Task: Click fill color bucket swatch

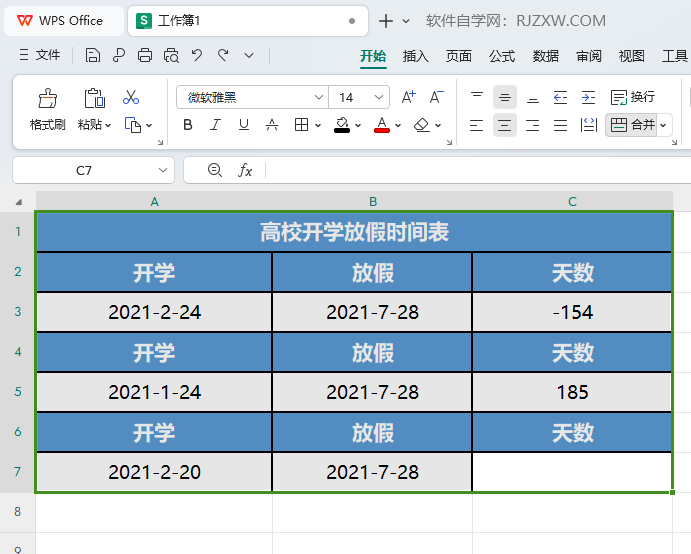Action: [x=342, y=125]
